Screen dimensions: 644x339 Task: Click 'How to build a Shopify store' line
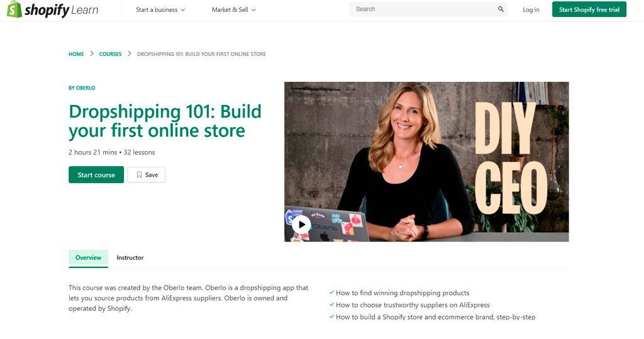pos(436,317)
